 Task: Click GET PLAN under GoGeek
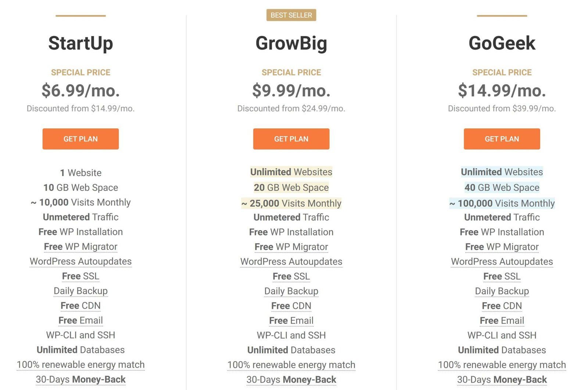502,139
